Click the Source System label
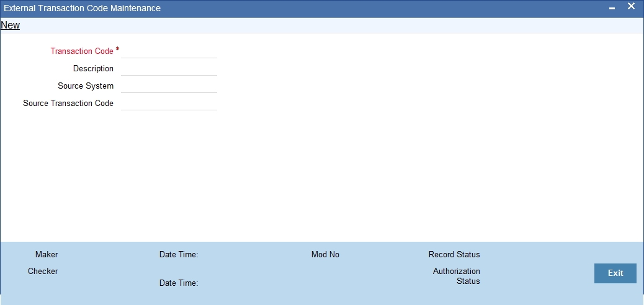The image size is (644, 305). 86,86
